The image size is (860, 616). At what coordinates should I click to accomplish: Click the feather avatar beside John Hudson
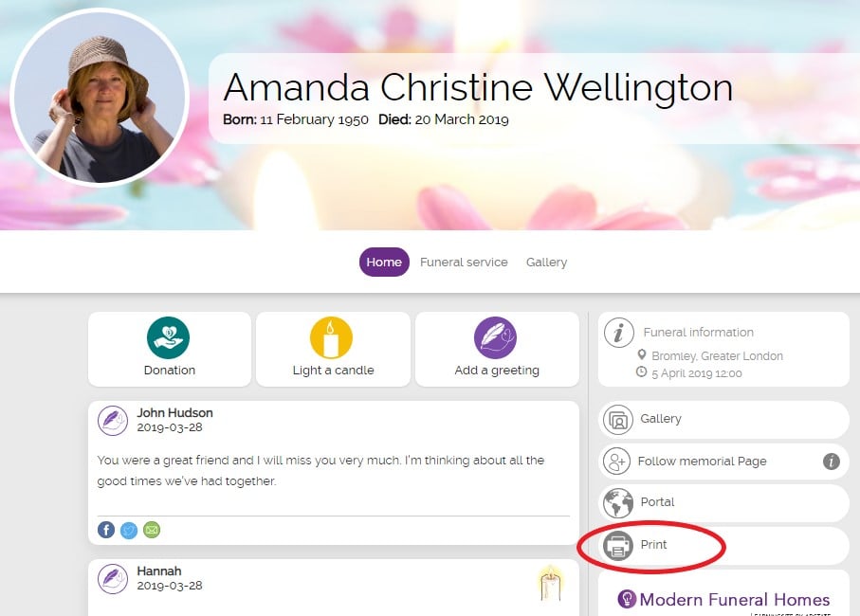tap(113, 421)
